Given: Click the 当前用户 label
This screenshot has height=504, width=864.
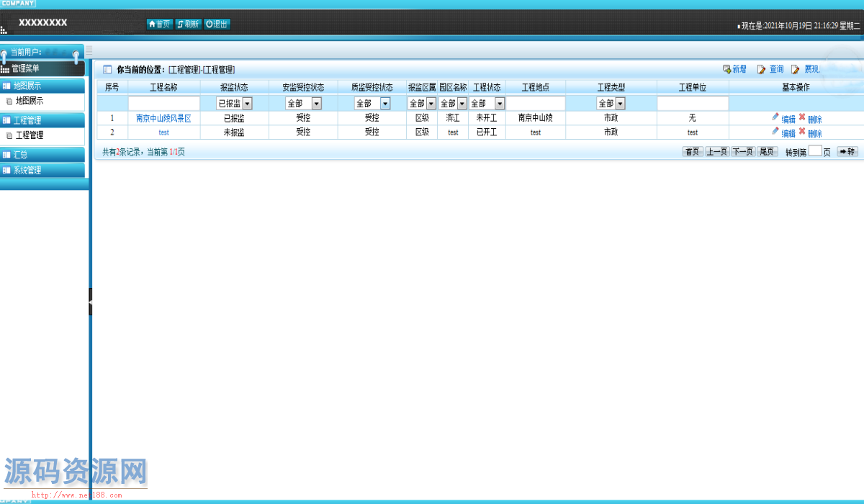Looking at the screenshot, I should [26, 53].
